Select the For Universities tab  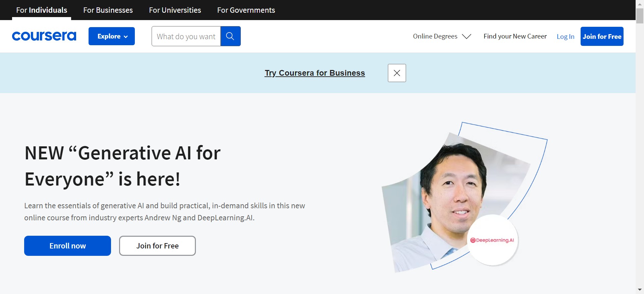point(175,10)
